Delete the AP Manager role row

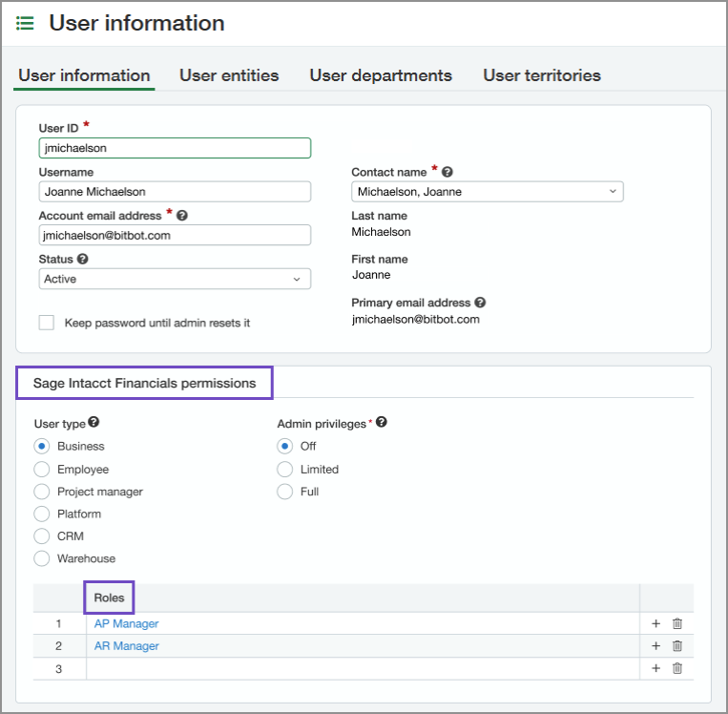click(x=677, y=623)
